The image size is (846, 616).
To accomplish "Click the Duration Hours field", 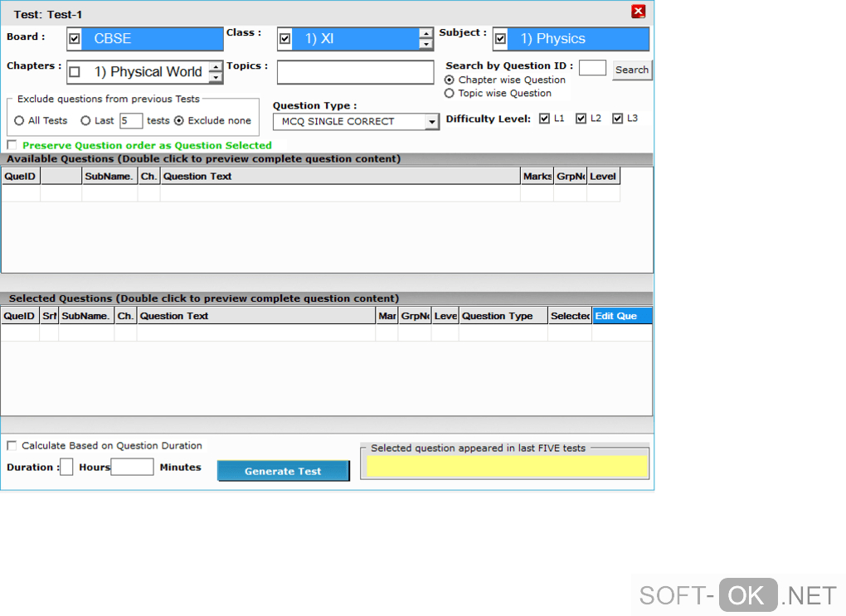I will [66, 467].
